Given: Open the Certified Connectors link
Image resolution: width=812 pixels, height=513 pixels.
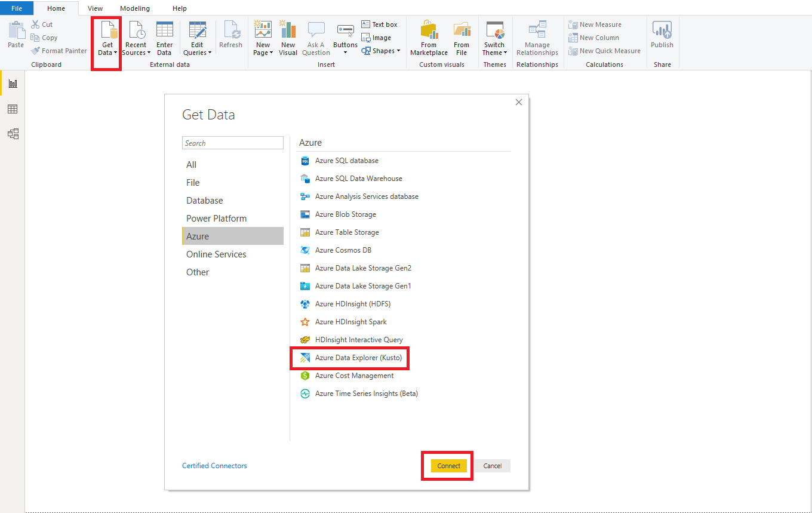Looking at the screenshot, I should click(214, 465).
